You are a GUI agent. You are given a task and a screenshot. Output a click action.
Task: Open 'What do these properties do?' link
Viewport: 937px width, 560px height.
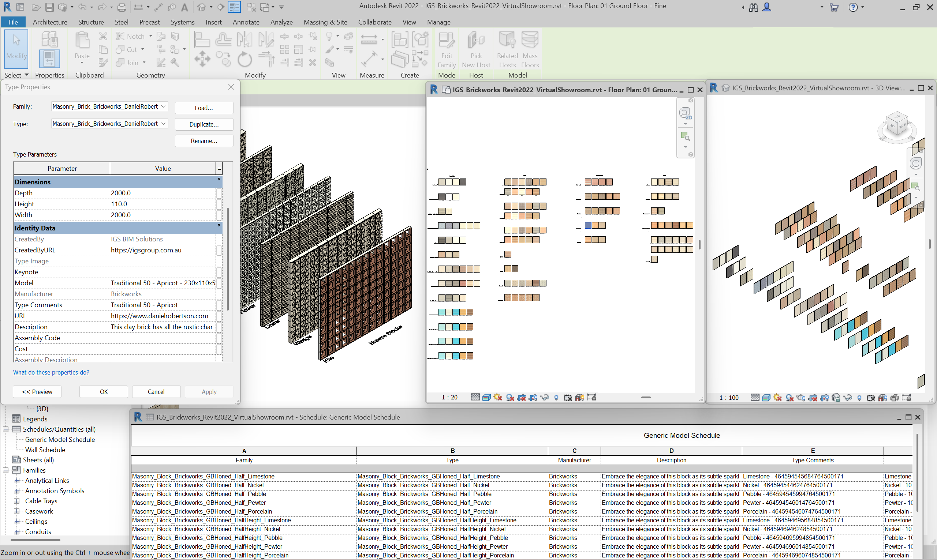tap(51, 372)
